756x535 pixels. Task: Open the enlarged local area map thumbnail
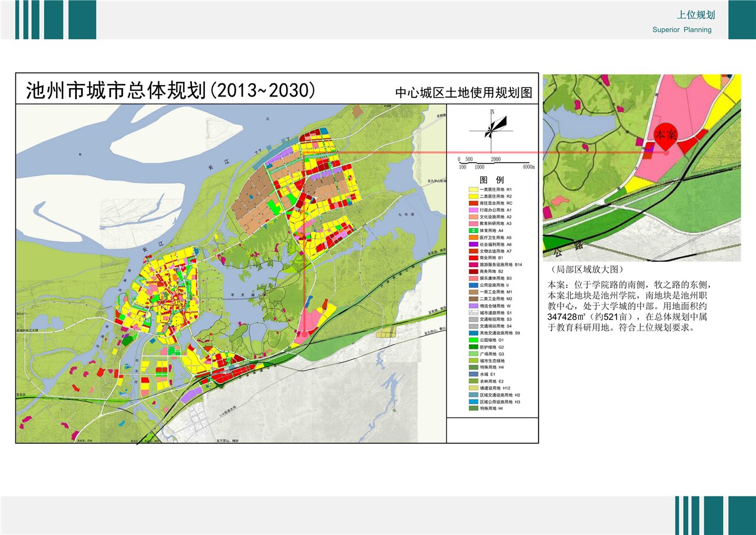click(x=641, y=168)
